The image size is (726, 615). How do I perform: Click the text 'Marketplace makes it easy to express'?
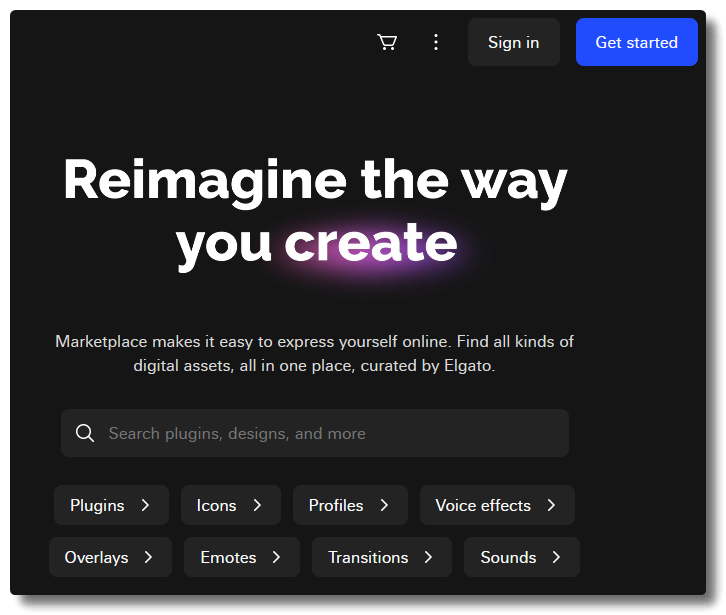point(194,342)
